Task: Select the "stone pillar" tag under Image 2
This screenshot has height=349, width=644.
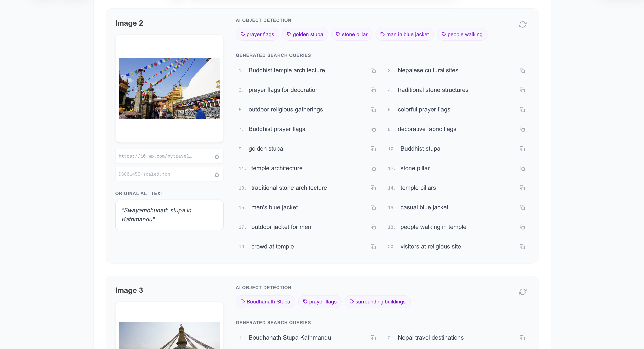Action: click(352, 34)
